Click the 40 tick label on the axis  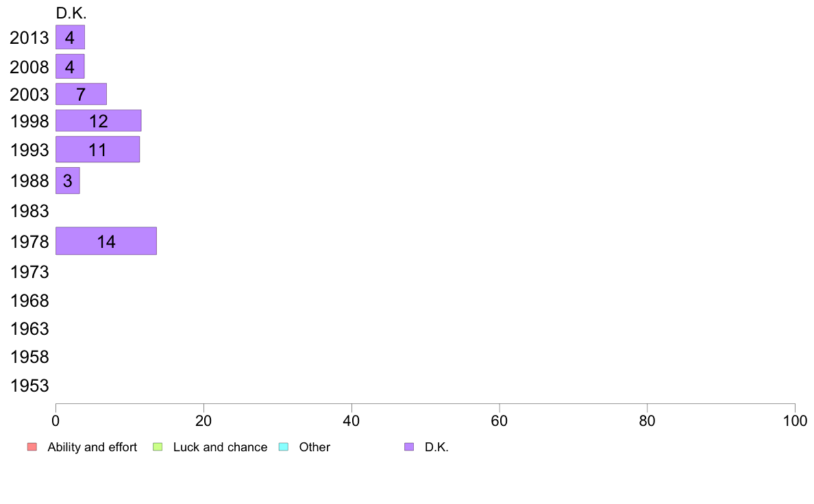pos(351,420)
